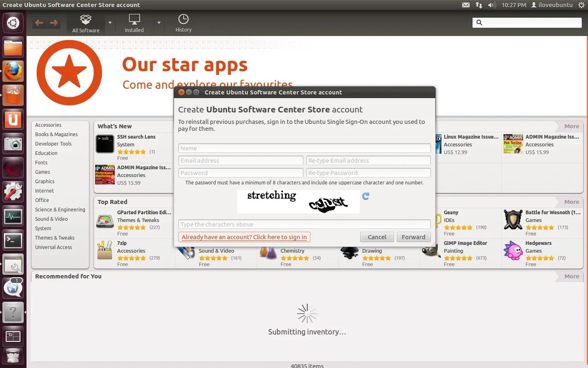The height and width of the screenshot is (368, 588).
Task: Open Ubuntu One launcher icon
Action: [13, 119]
